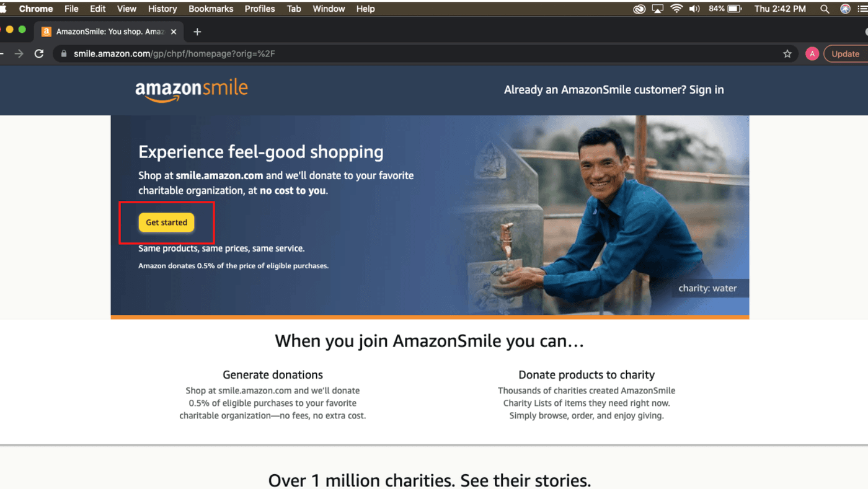
Task: Click the lock icon in address bar
Action: pyautogui.click(x=63, y=54)
